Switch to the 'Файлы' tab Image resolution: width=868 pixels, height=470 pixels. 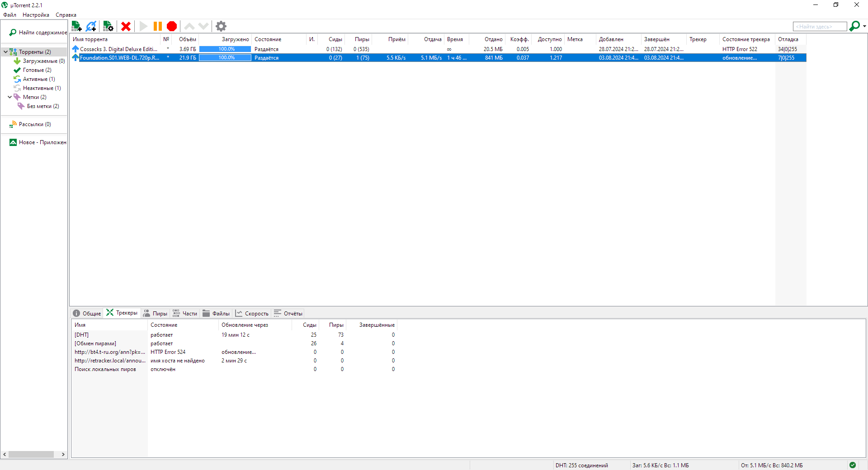pyautogui.click(x=216, y=313)
